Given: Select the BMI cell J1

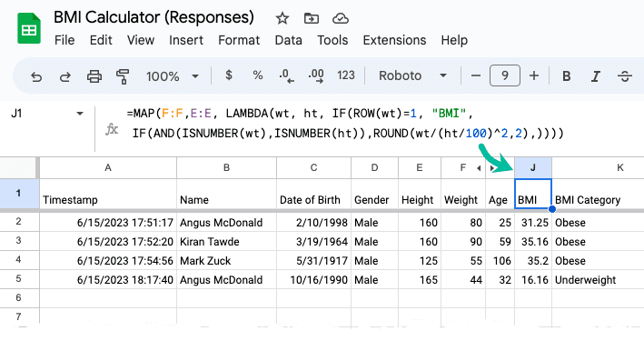Looking at the screenshot, I should (x=533, y=194).
